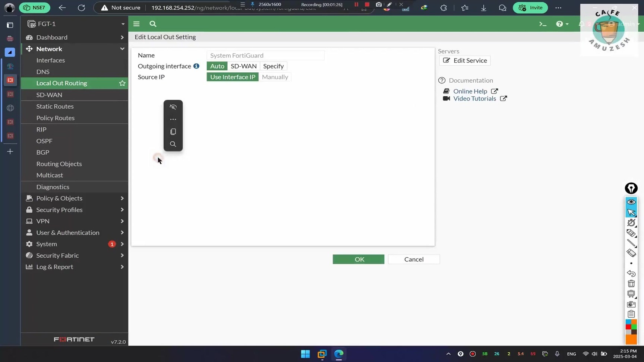Open the Video Tutorials link

coord(475,98)
